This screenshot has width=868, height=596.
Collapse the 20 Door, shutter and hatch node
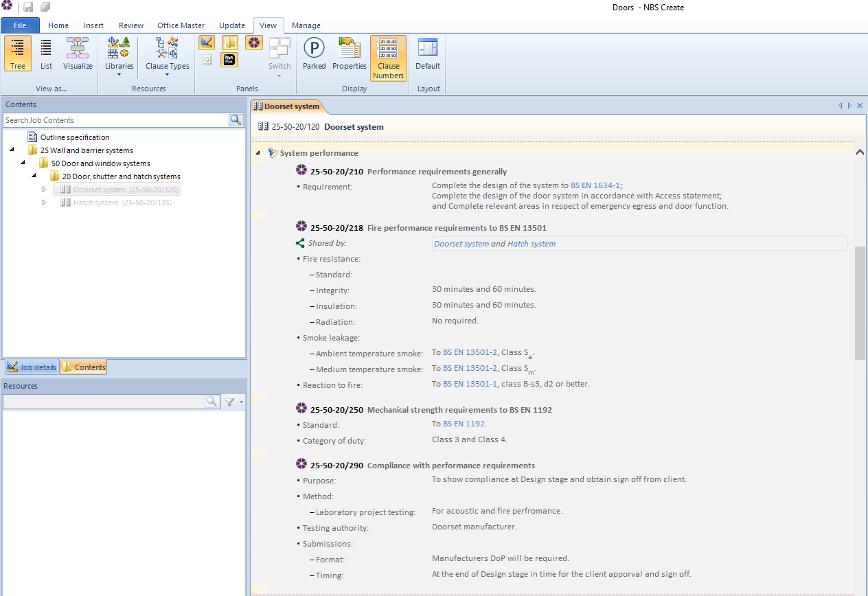34,176
